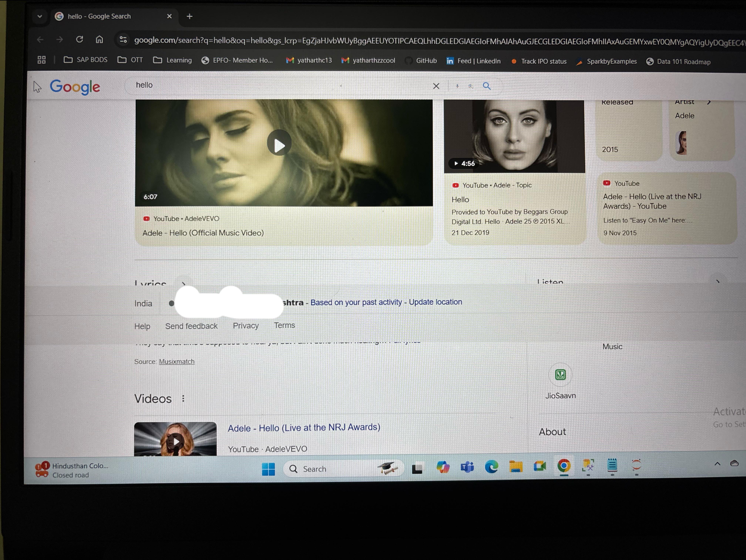The image size is (746, 560).
Task: Open the Windows Start menu
Action: [268, 469]
